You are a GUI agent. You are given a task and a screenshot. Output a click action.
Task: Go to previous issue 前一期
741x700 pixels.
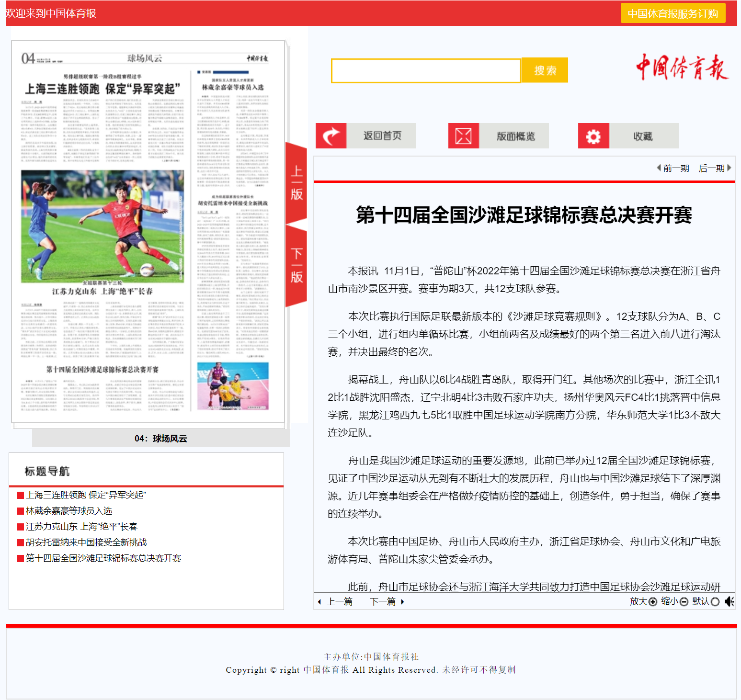click(x=673, y=168)
